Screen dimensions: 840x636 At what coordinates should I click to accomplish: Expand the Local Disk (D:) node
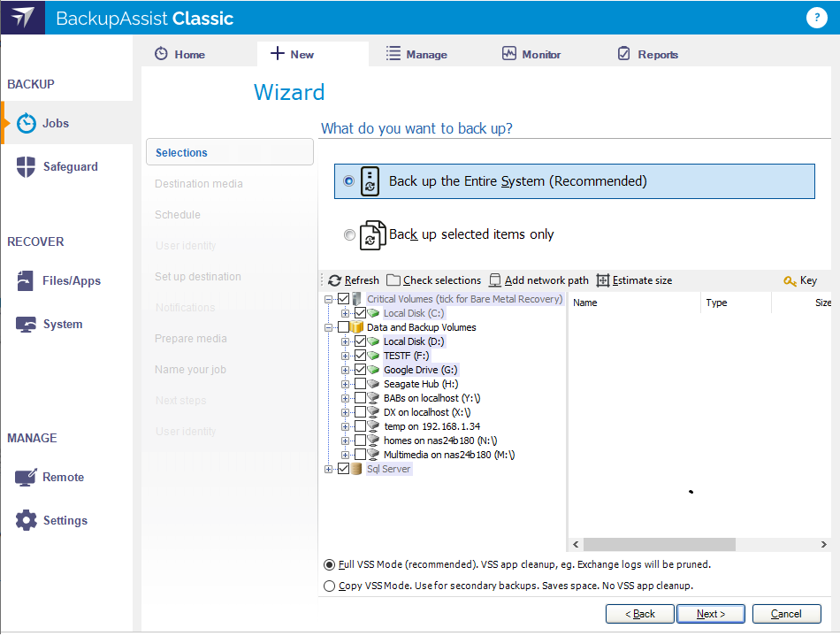click(x=345, y=341)
